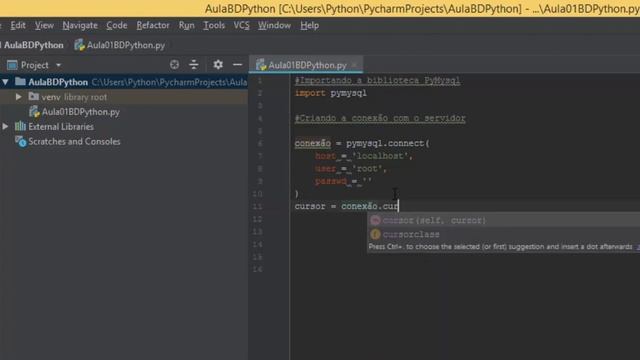Viewport: 640px width, 360px height.
Task: Click the Scratches and Consoles icon
Action: tap(20, 142)
